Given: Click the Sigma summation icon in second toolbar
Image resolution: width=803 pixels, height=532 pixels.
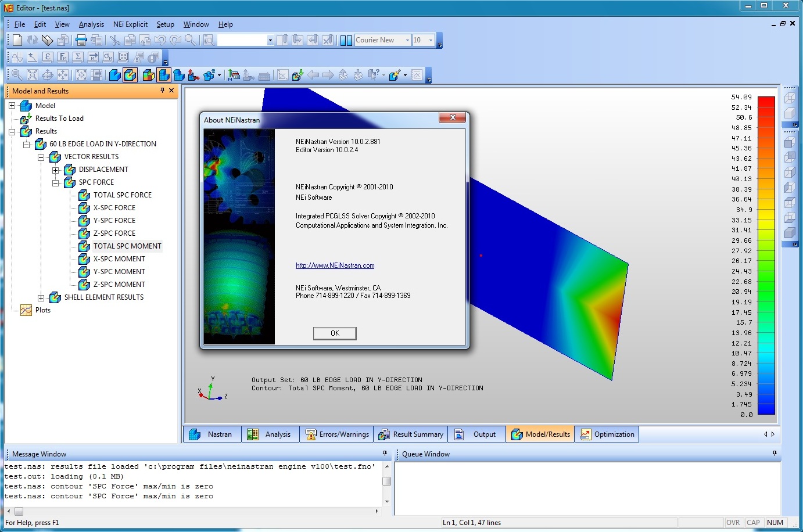Looking at the screenshot, I should pos(78,57).
